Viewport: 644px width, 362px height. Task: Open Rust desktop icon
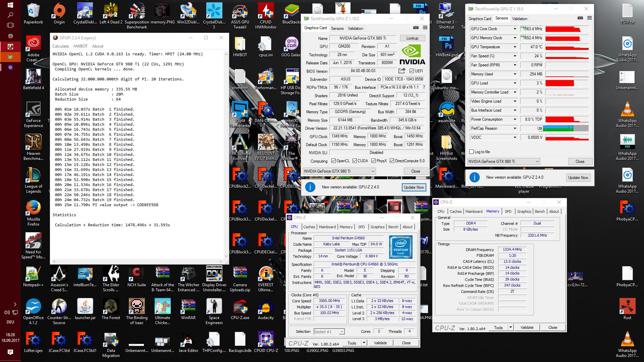tap(627, 309)
